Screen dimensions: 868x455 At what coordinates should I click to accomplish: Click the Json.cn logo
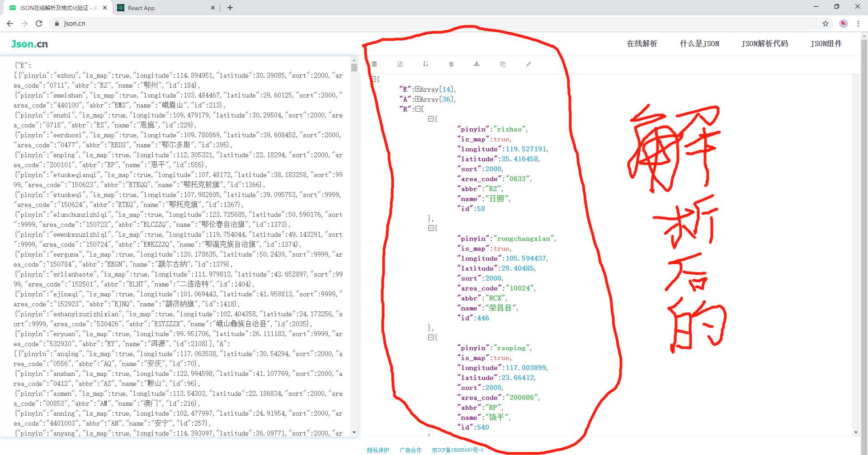pyautogui.click(x=29, y=44)
